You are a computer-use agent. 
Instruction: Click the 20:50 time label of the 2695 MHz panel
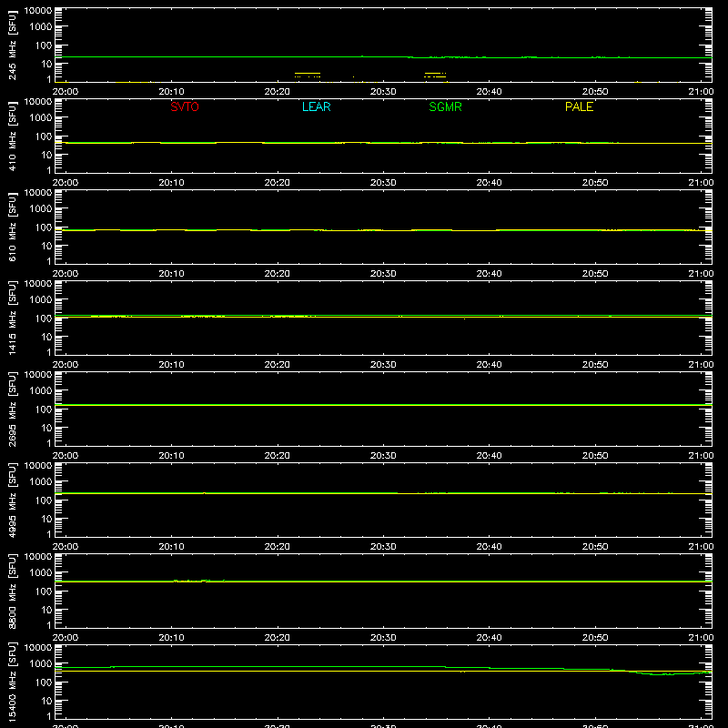click(x=595, y=456)
